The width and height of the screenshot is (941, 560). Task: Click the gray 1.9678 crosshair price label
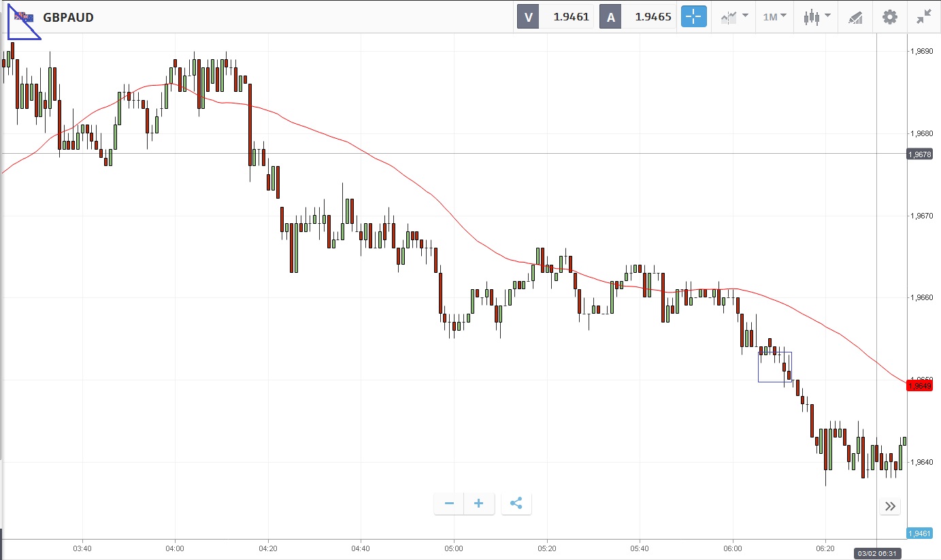(919, 154)
